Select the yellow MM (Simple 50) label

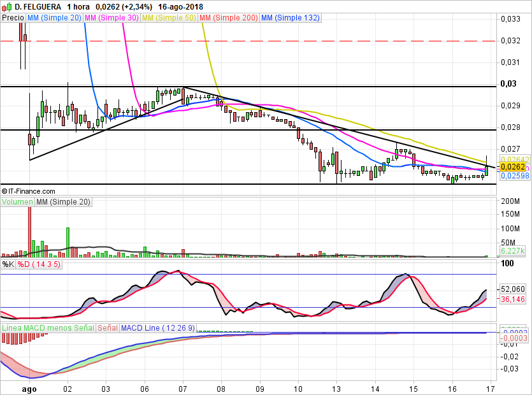click(169, 18)
